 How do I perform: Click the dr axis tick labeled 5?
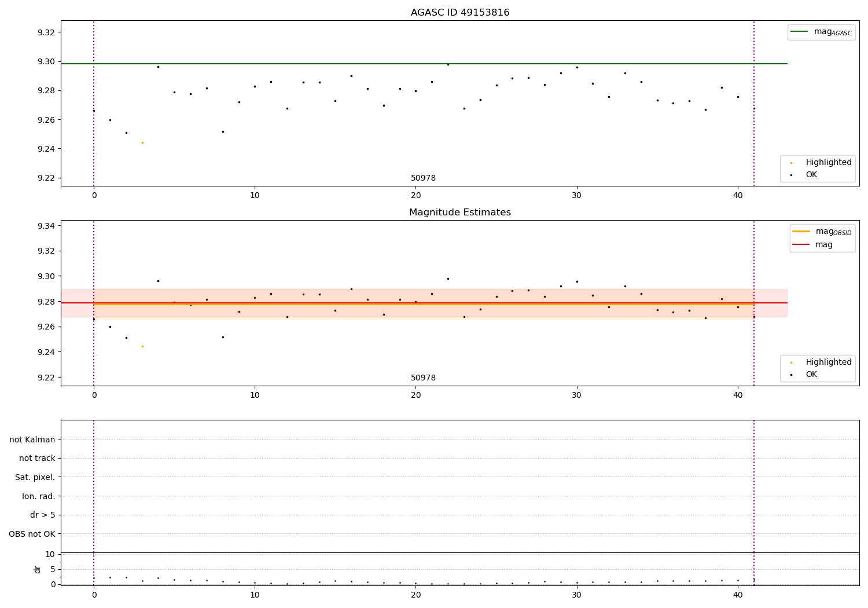click(x=53, y=569)
